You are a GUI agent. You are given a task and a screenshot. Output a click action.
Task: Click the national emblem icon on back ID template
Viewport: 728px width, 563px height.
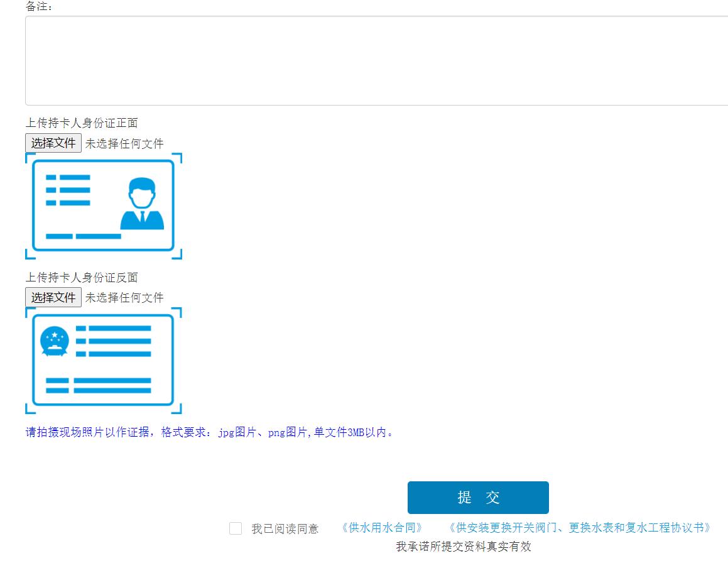click(x=55, y=341)
